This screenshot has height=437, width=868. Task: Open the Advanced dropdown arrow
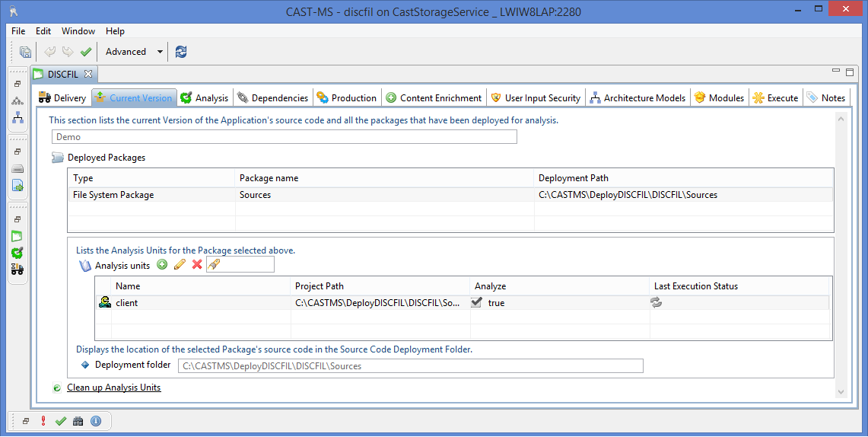[160, 52]
